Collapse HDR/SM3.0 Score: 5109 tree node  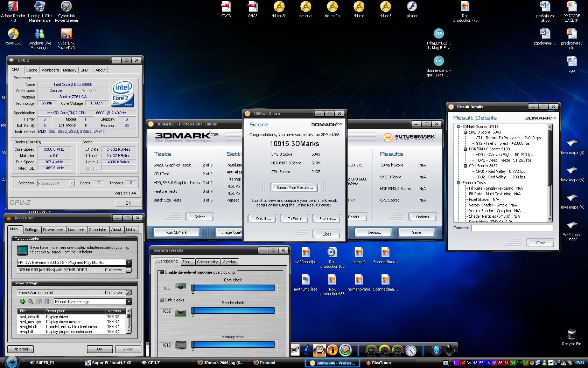click(x=465, y=149)
